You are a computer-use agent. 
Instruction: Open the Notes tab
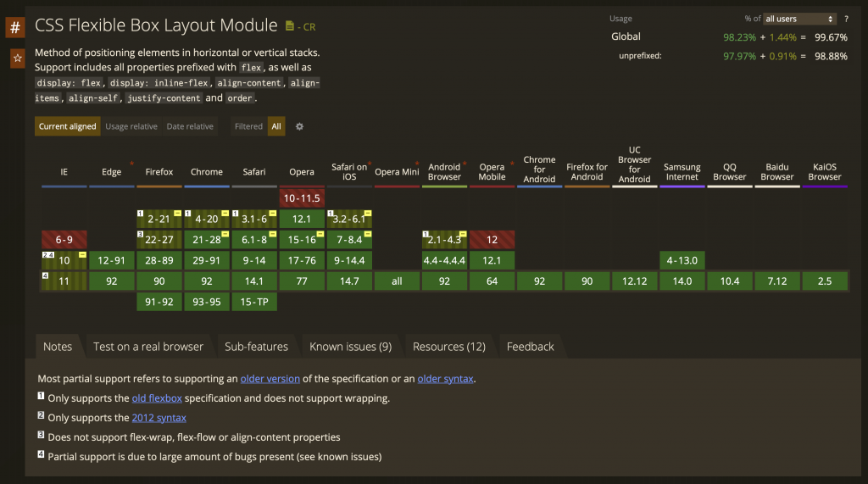coord(58,347)
